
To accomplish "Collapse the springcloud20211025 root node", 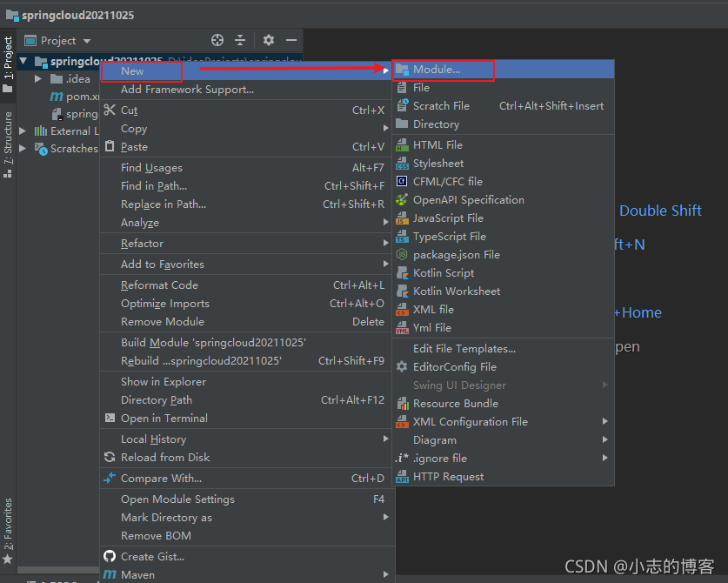I will pos(23,61).
